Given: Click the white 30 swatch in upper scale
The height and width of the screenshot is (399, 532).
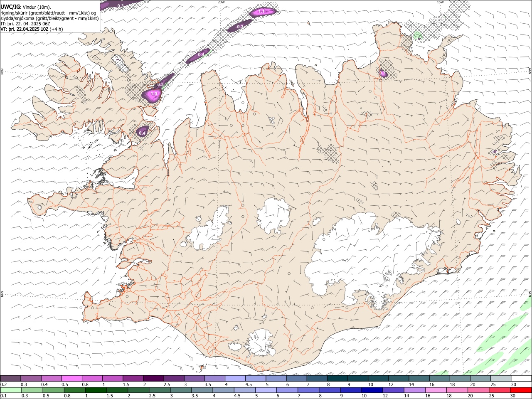Looking at the screenshot, I should pos(521,378).
